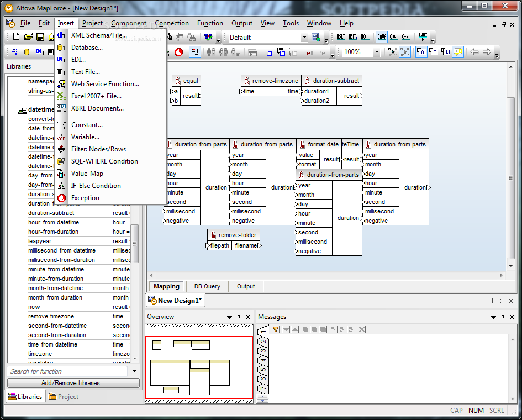This screenshot has height=420, width=522.
Task: Open search function dropdown arrow
Action: coord(134,371)
